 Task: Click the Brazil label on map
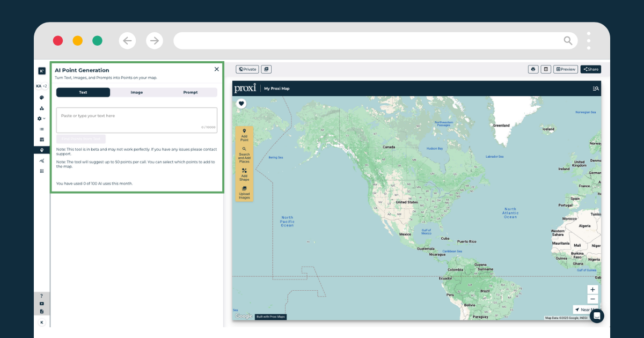click(x=485, y=291)
